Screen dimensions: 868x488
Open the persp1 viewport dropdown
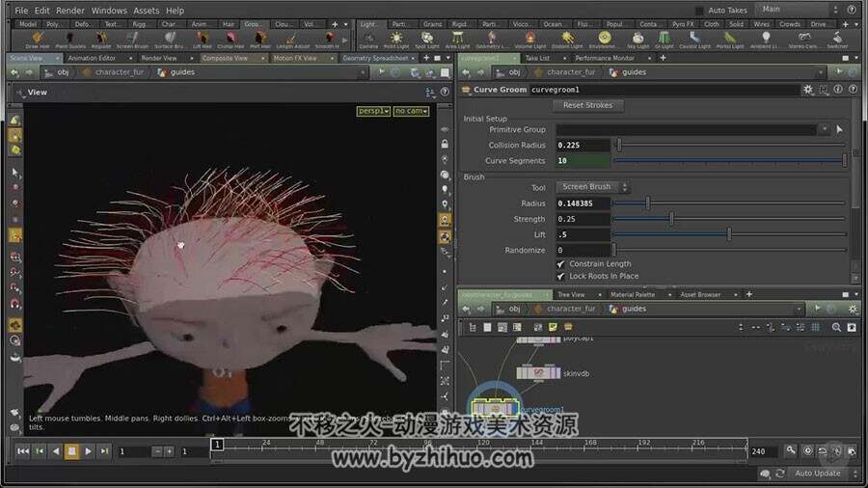tap(373, 111)
